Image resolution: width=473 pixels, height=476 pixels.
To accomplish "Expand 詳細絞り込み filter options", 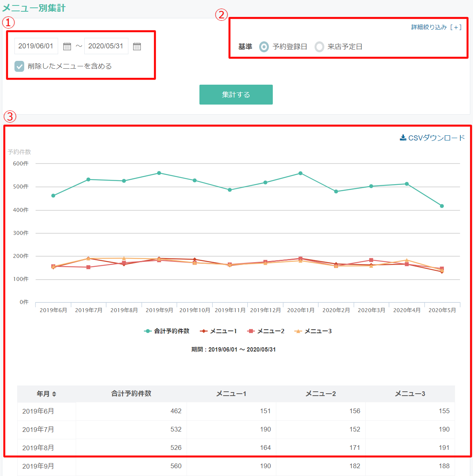I will (x=436, y=27).
